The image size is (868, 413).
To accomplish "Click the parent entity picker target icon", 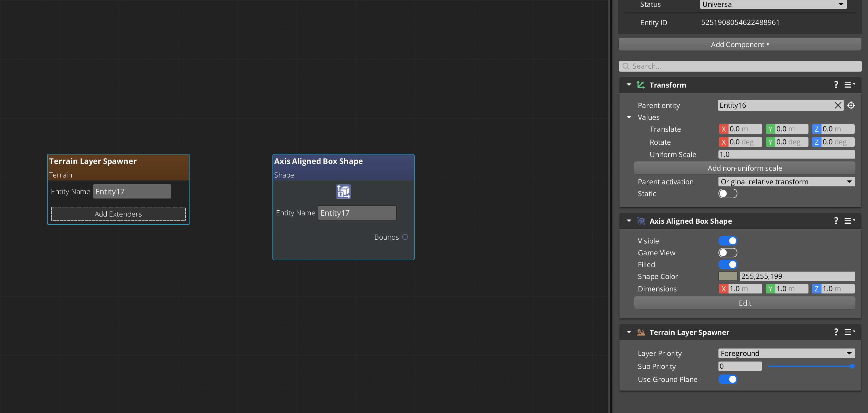I will click(x=851, y=105).
